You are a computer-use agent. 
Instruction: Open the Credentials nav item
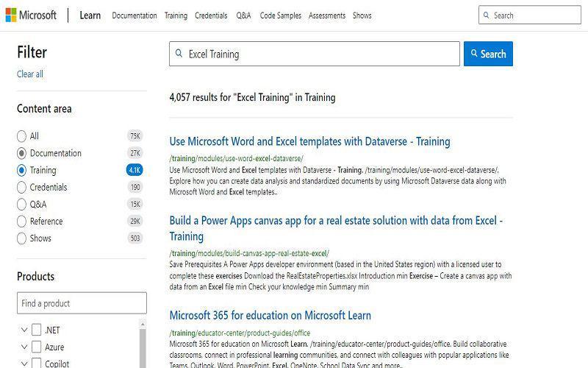[211, 15]
